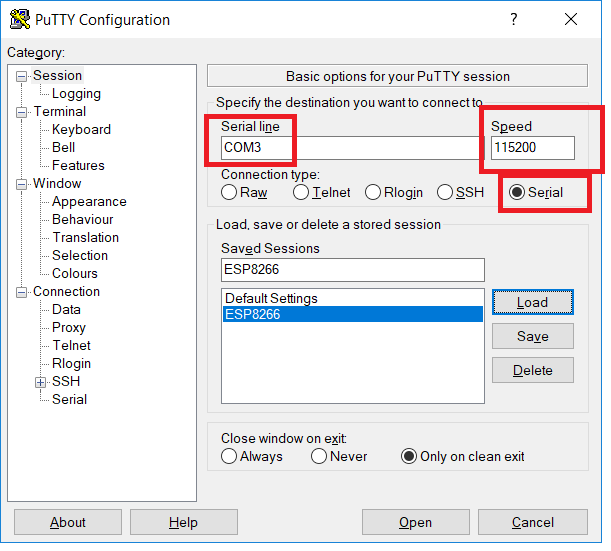
Task: Open the Features category
Action: (78, 166)
